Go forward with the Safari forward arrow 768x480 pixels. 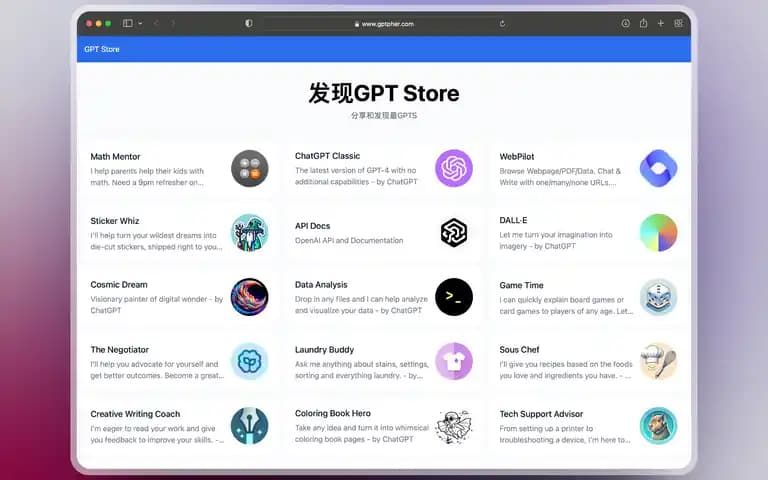pos(173,23)
